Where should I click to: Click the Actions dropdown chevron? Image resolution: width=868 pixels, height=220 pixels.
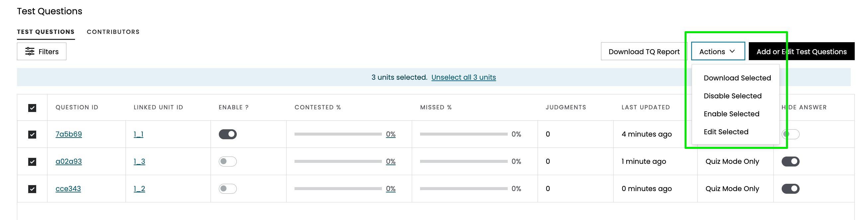(x=732, y=51)
